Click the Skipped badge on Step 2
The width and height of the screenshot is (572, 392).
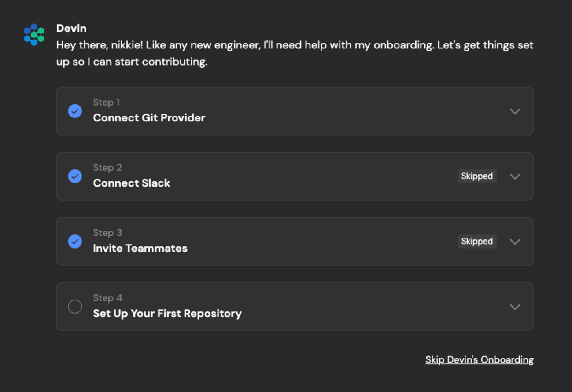[477, 176]
